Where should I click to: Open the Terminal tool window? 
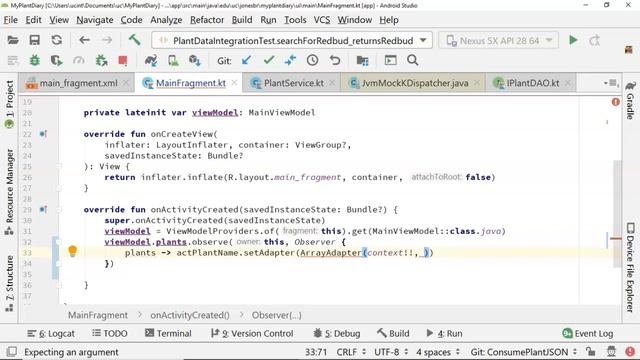click(168, 333)
